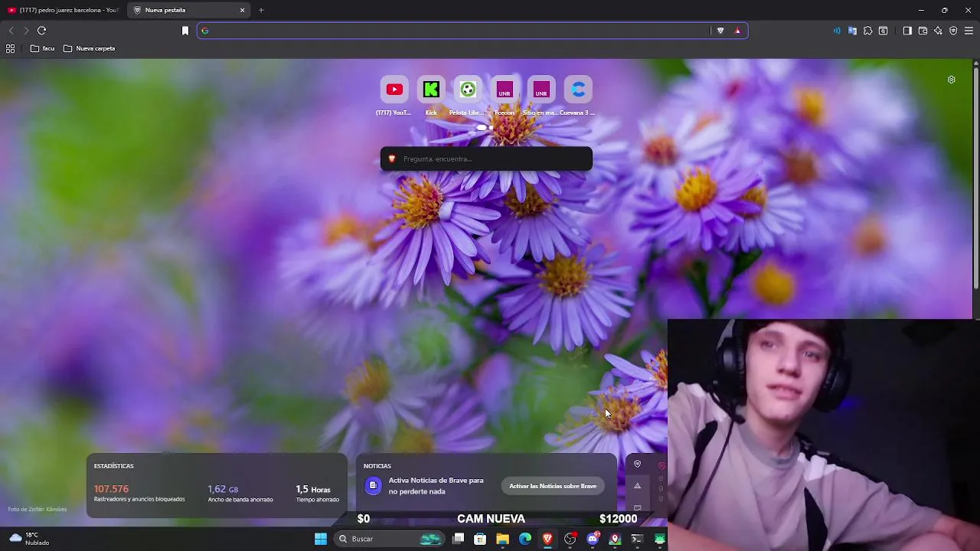This screenshot has width=980, height=551.
Task: Switch to the pedro juarez barcelona YouTube tab
Action: (63, 10)
